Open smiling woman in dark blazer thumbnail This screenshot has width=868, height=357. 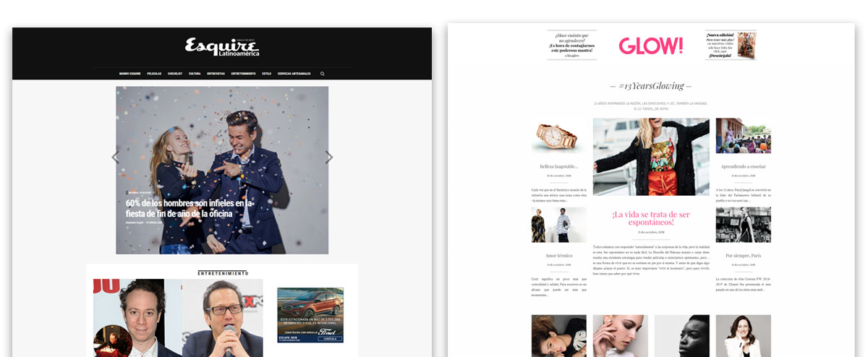(744, 335)
